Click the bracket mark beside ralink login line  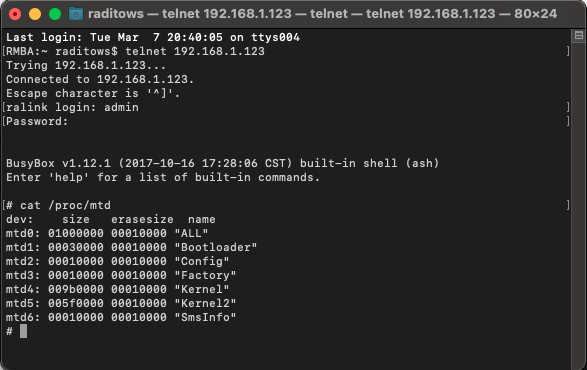pos(568,107)
